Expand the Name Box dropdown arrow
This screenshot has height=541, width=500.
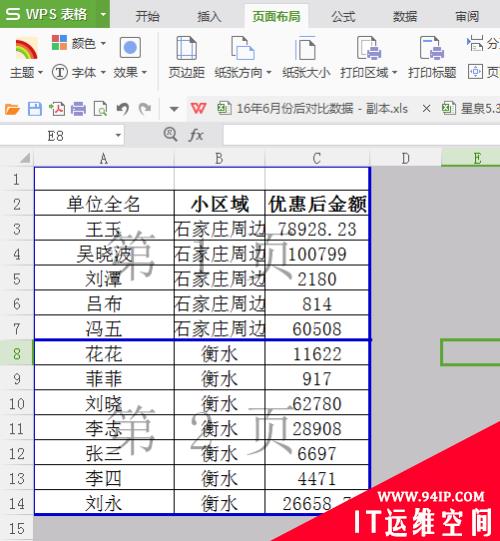tap(118, 135)
